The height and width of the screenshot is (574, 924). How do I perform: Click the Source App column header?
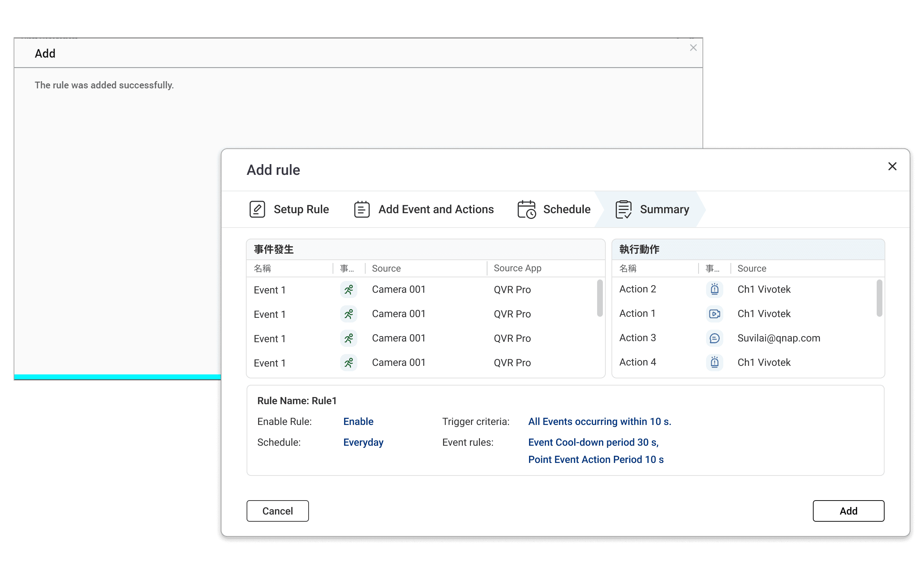tap(517, 268)
